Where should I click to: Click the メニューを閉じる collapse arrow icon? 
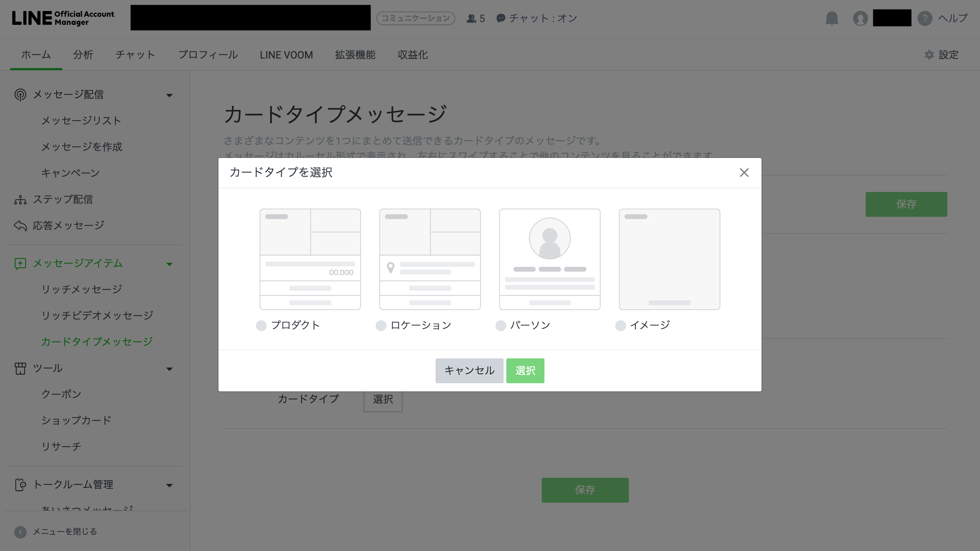pos(20,532)
